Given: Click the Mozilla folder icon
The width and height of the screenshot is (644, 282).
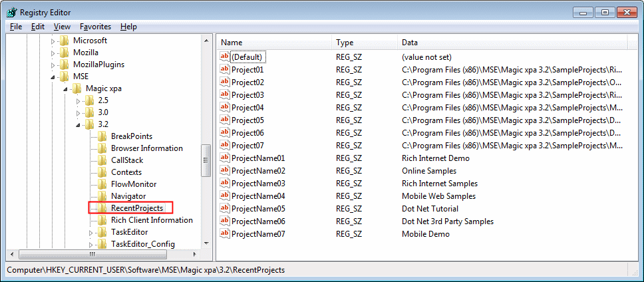Looking at the screenshot, I should tap(65, 53).
